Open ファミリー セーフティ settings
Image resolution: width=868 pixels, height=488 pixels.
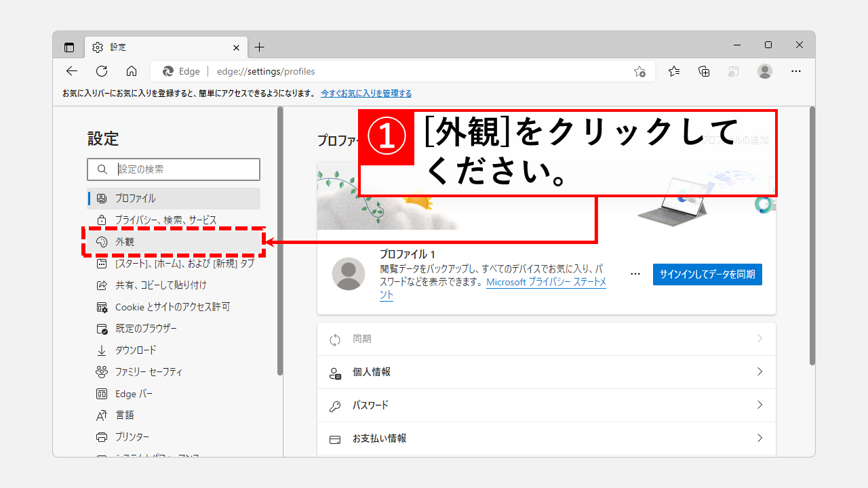174,372
